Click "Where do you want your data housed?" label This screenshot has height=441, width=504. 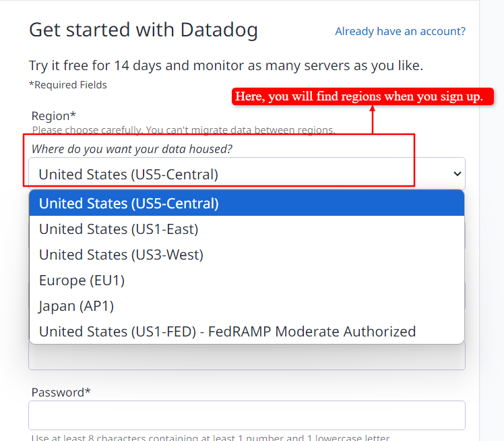point(132,148)
